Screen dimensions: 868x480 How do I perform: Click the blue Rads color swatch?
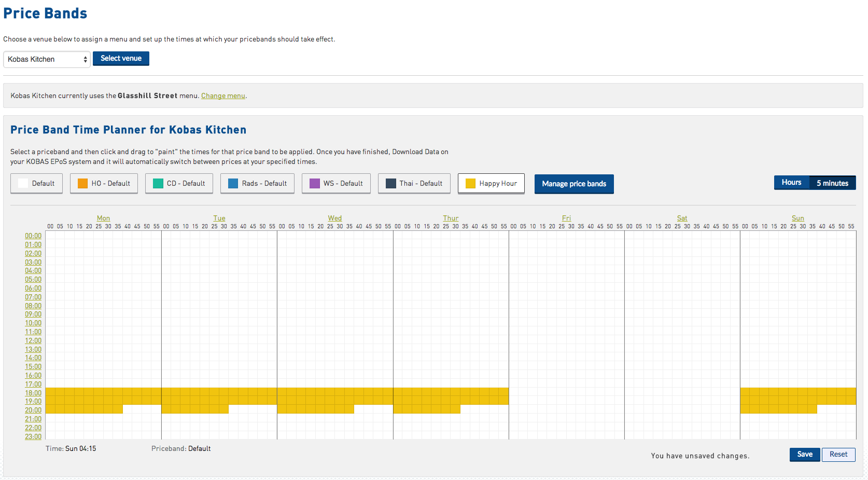click(233, 183)
